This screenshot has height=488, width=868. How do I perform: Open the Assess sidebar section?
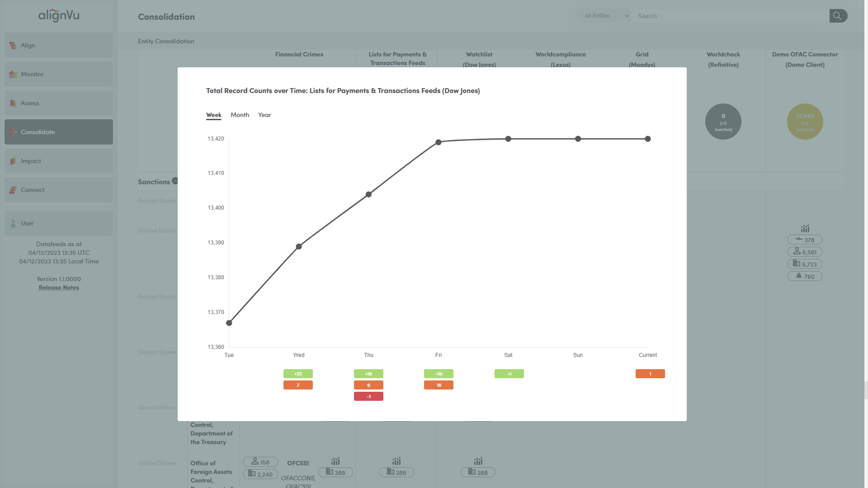click(59, 103)
